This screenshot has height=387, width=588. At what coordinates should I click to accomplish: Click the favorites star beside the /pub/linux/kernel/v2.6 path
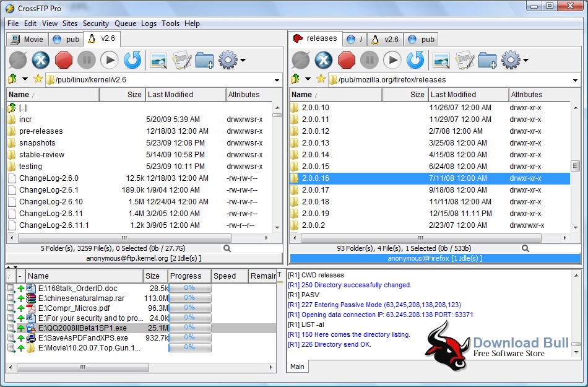[38, 79]
